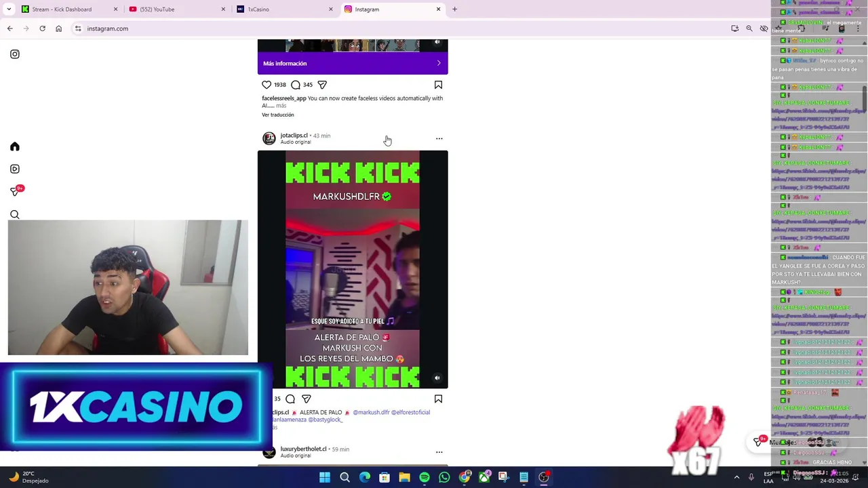The width and height of the screenshot is (868, 488).
Task: Switch to the 1xCasino tab
Action: 285,9
